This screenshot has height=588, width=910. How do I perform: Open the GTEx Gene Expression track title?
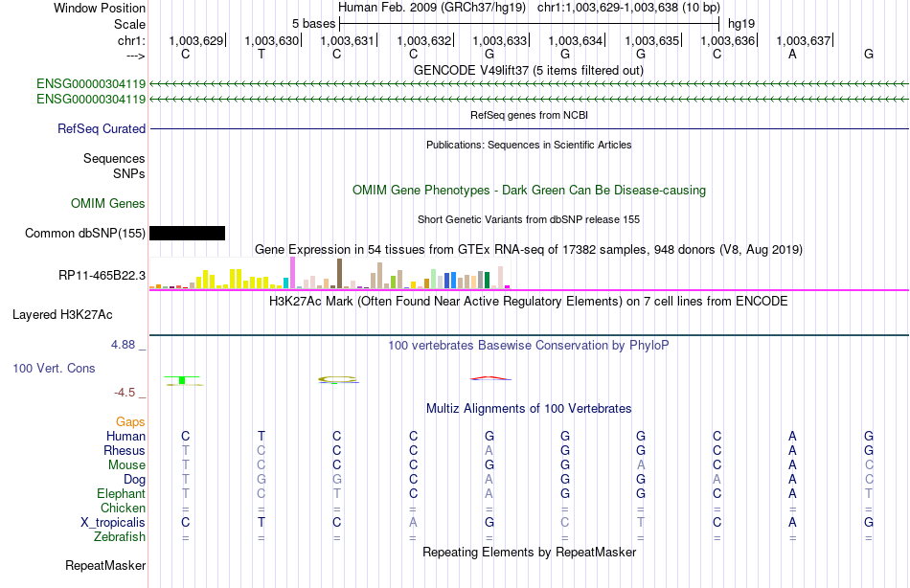point(529,250)
